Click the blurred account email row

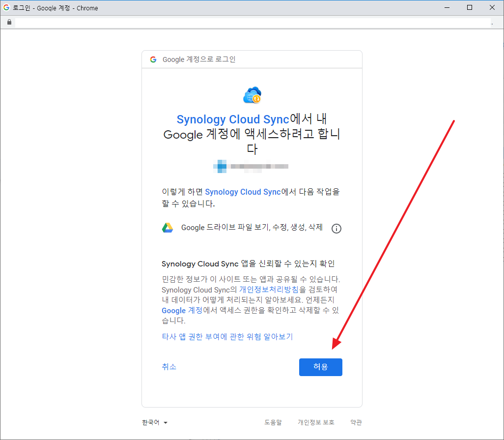251,166
